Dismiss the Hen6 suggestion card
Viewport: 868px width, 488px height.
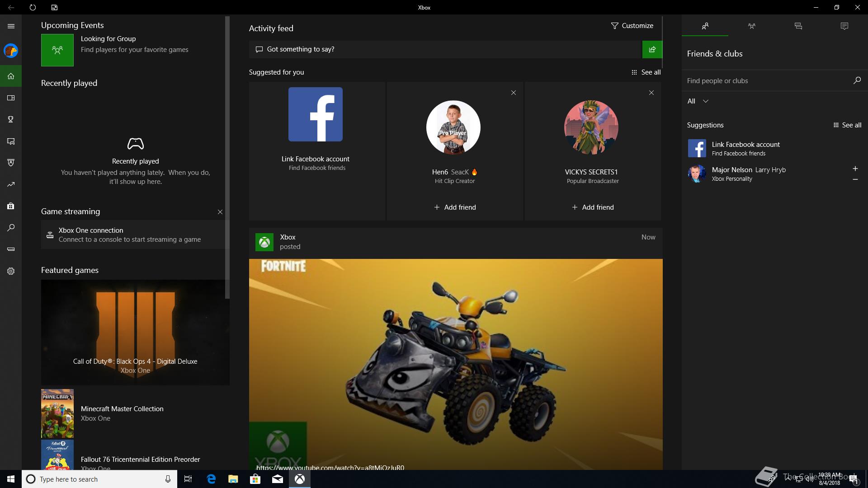tap(514, 93)
